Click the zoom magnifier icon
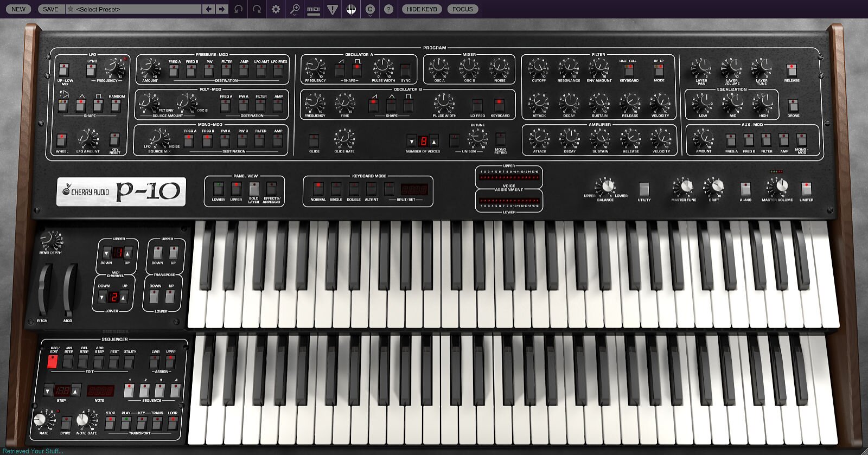This screenshot has height=455, width=868. [x=295, y=9]
